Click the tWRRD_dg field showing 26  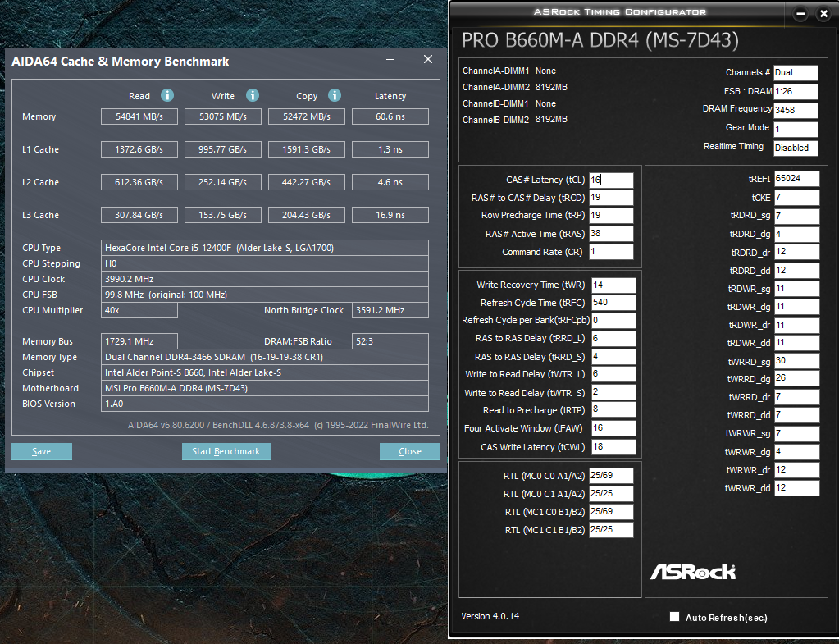(x=796, y=378)
